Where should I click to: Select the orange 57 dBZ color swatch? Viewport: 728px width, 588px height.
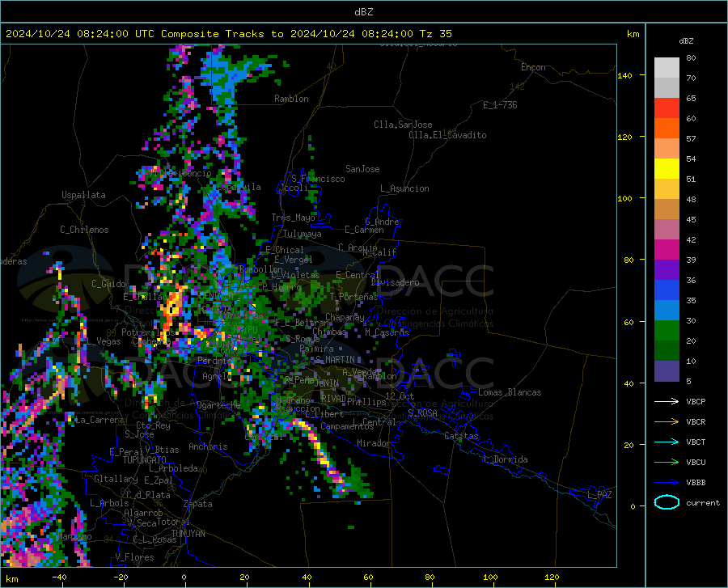click(667, 129)
